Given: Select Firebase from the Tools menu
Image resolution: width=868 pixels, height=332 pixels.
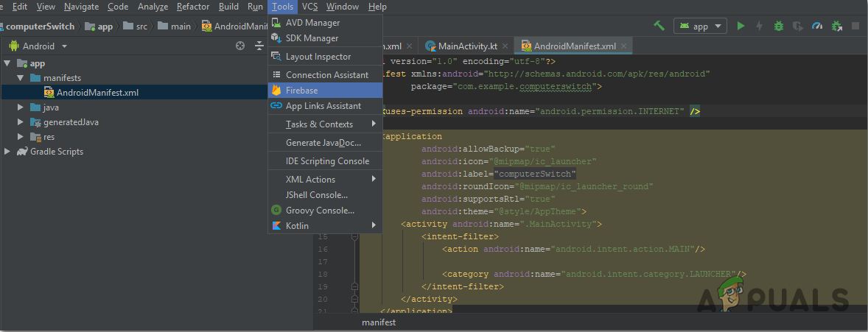Looking at the screenshot, I should click(x=302, y=91).
